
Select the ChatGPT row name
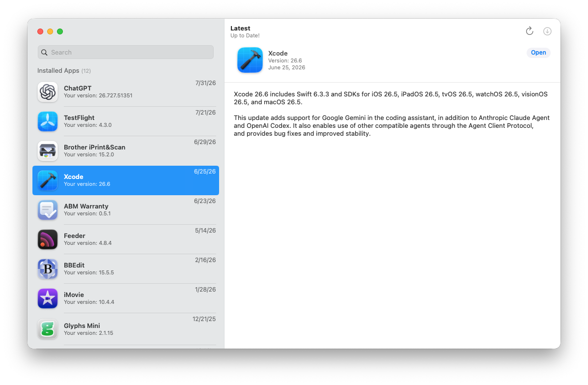point(78,88)
